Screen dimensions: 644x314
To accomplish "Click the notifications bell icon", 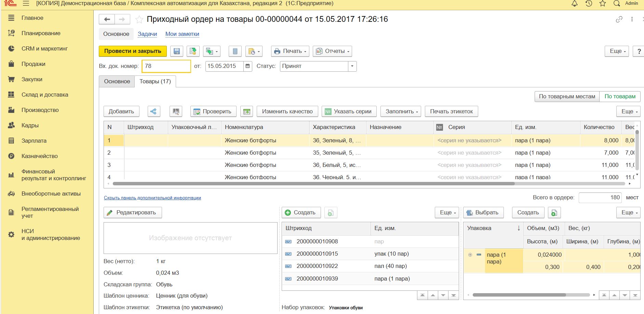I will pos(575,4).
